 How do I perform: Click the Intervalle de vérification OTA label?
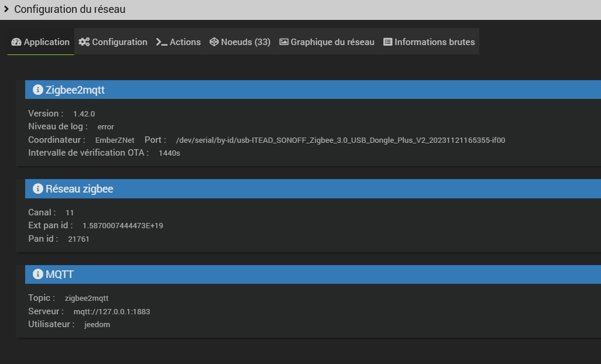88,153
